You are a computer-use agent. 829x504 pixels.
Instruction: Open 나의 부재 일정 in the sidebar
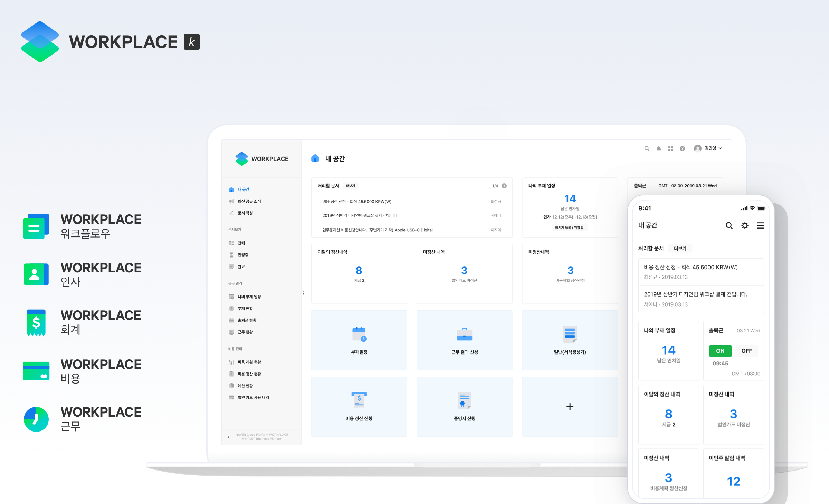pyautogui.click(x=245, y=297)
